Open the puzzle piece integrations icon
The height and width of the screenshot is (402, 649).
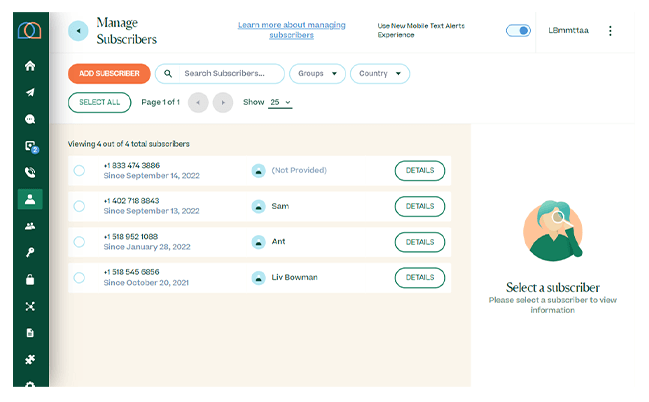click(30, 359)
